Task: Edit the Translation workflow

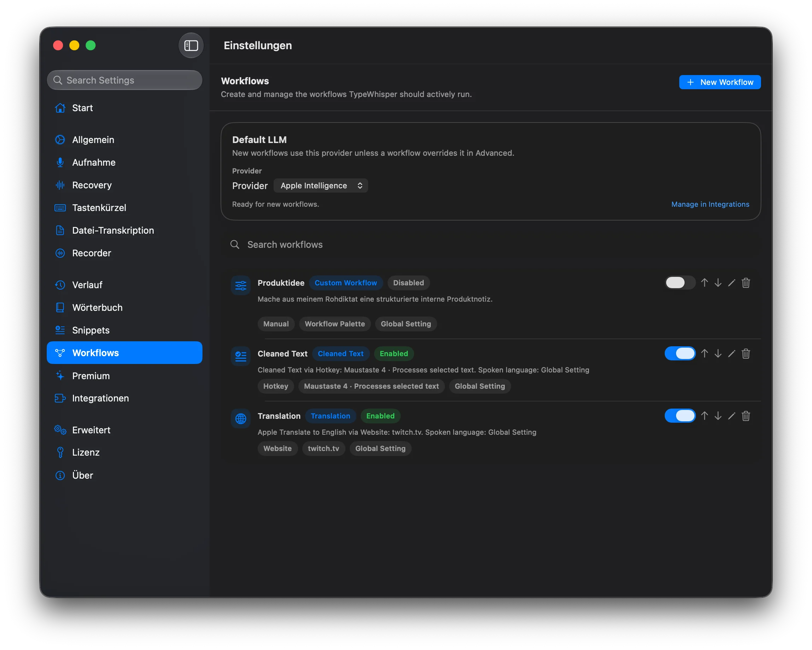Action: pos(731,416)
